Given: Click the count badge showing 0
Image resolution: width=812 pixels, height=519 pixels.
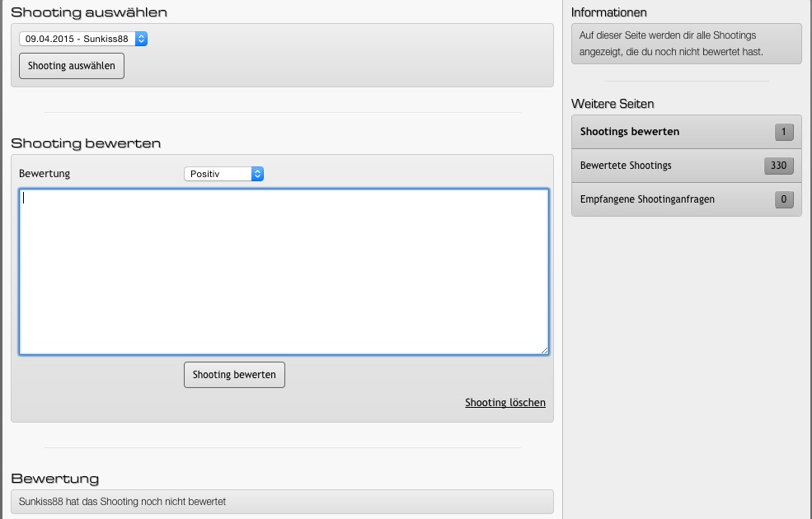Looking at the screenshot, I should coord(783,199).
